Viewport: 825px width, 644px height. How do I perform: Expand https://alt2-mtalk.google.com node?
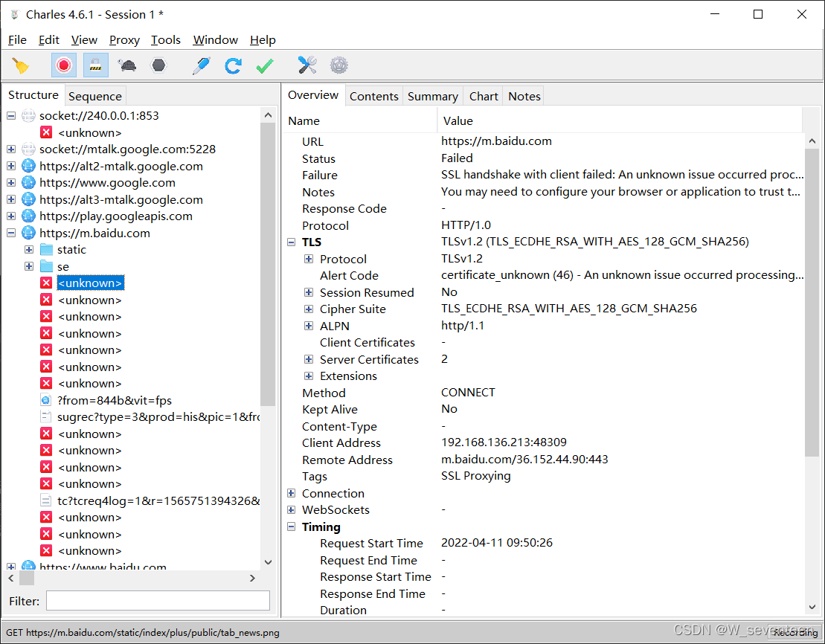(11, 167)
